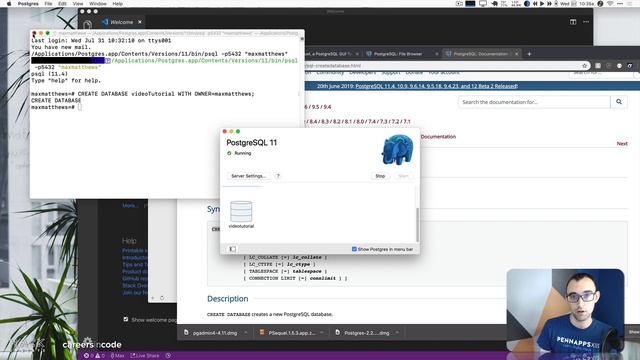The width and height of the screenshot is (640, 360).
Task: Select the Welcome tab in VS Code
Action: point(122,22)
